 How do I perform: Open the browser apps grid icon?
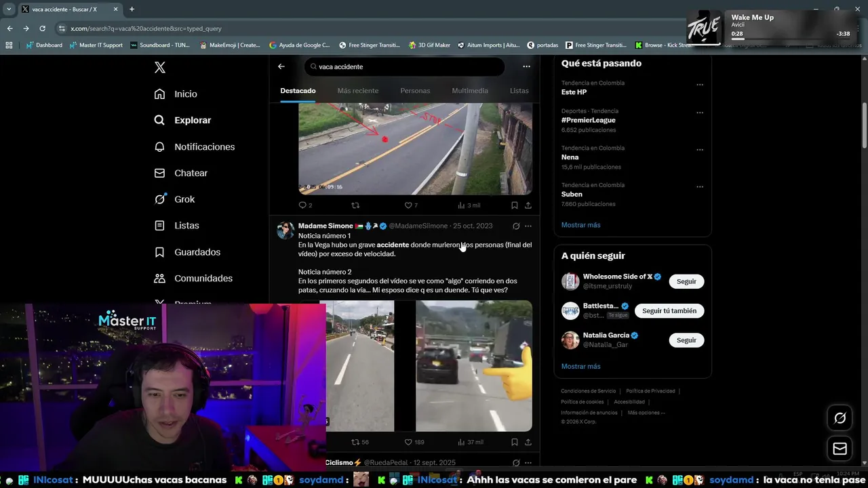point(9,45)
